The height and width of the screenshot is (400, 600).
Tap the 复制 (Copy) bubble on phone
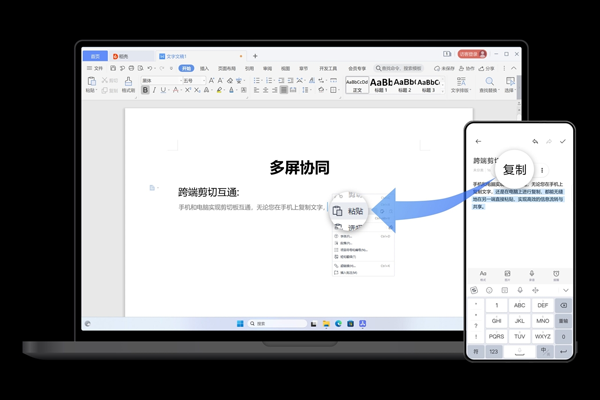tap(514, 169)
